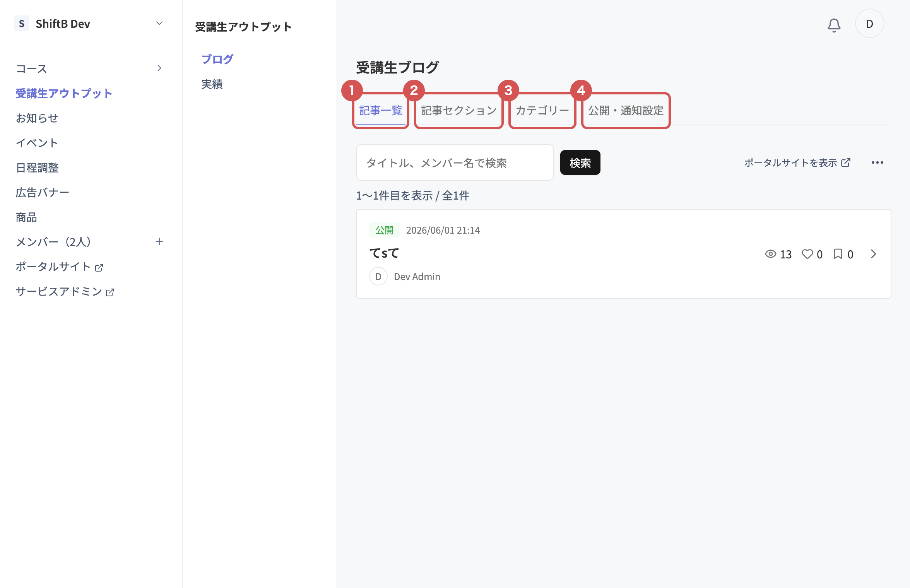Click the Dev Admin author name

tap(417, 277)
